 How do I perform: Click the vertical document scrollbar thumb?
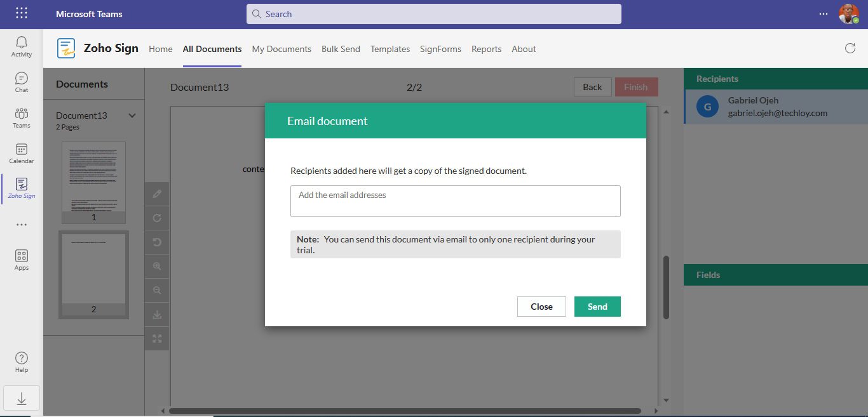(666, 288)
